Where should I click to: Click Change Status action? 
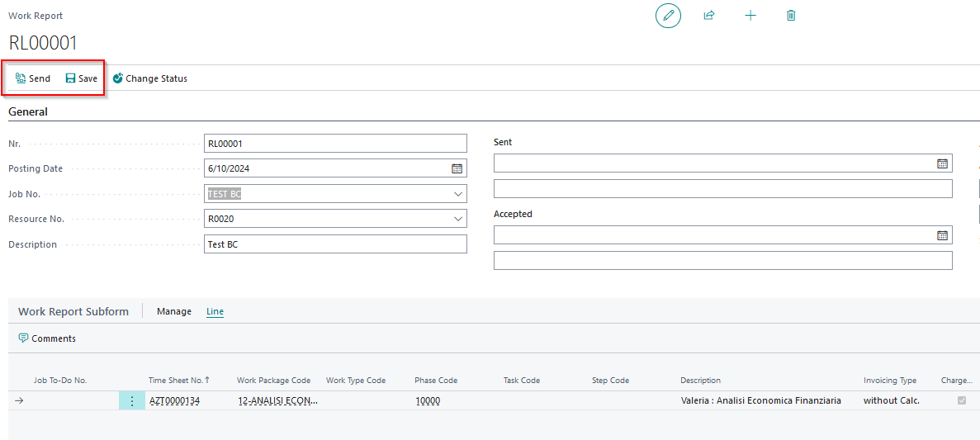pos(150,78)
